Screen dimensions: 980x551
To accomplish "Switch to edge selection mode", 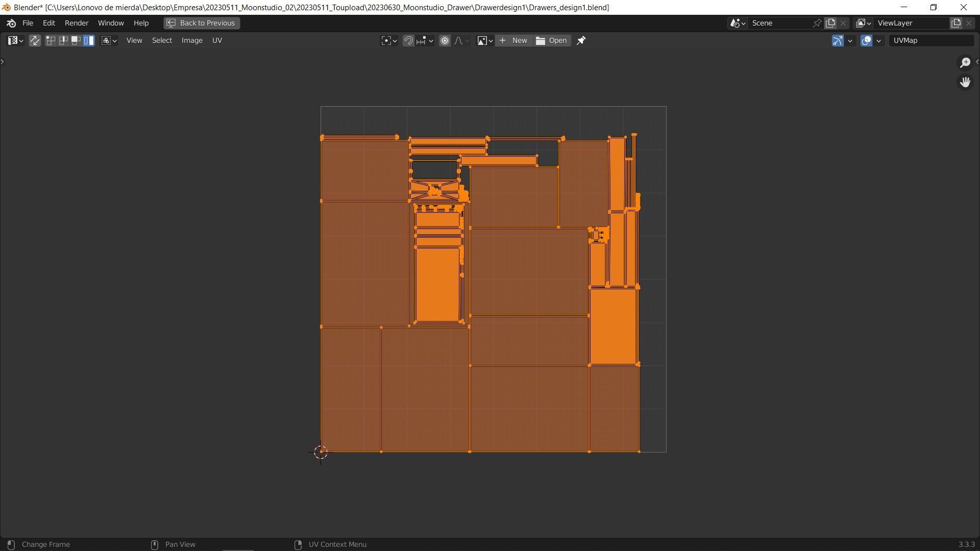I will tap(63, 40).
